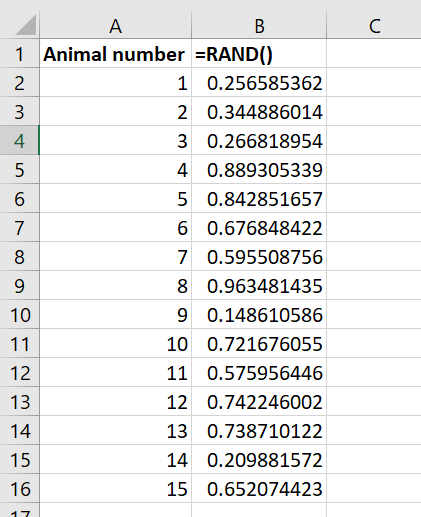The image size is (421, 517).
Task: Click cell containing 0.721676055
Action: pos(259,343)
